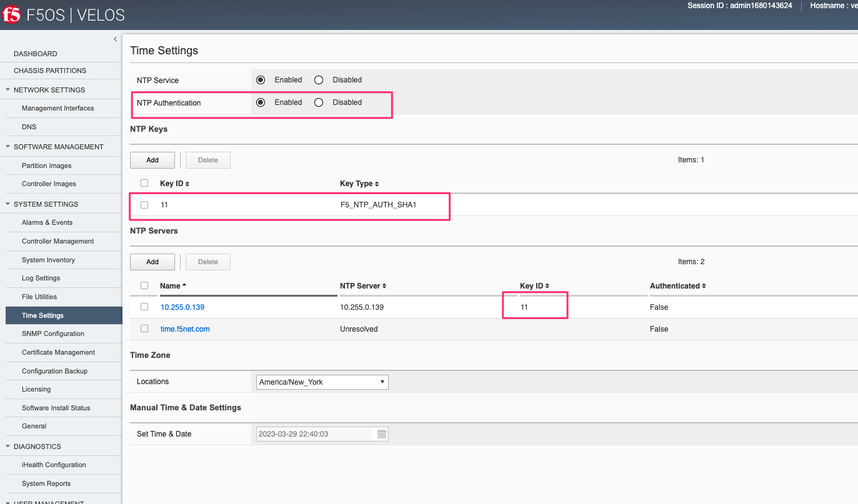This screenshot has height=504, width=858.
Task: Click Key ID 11 in NTP Servers row
Action: click(x=524, y=307)
